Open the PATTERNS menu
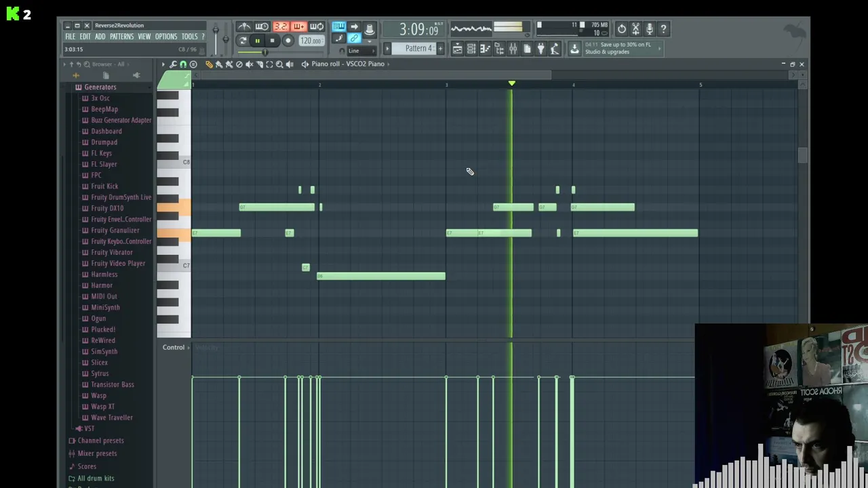 [x=121, y=37]
